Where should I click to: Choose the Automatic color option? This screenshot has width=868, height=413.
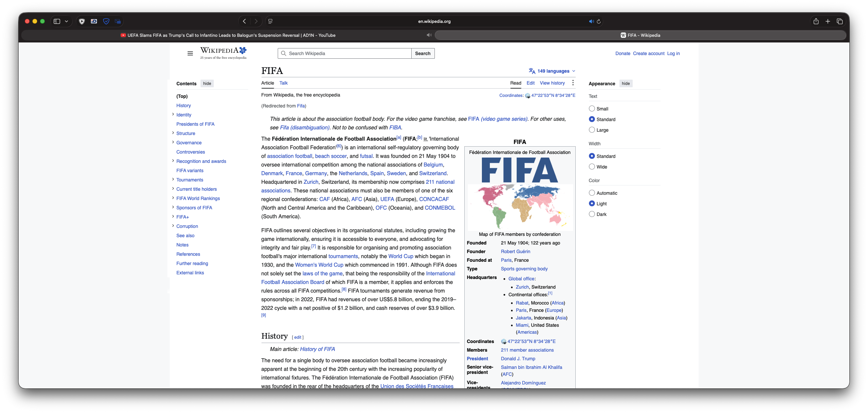click(x=592, y=193)
